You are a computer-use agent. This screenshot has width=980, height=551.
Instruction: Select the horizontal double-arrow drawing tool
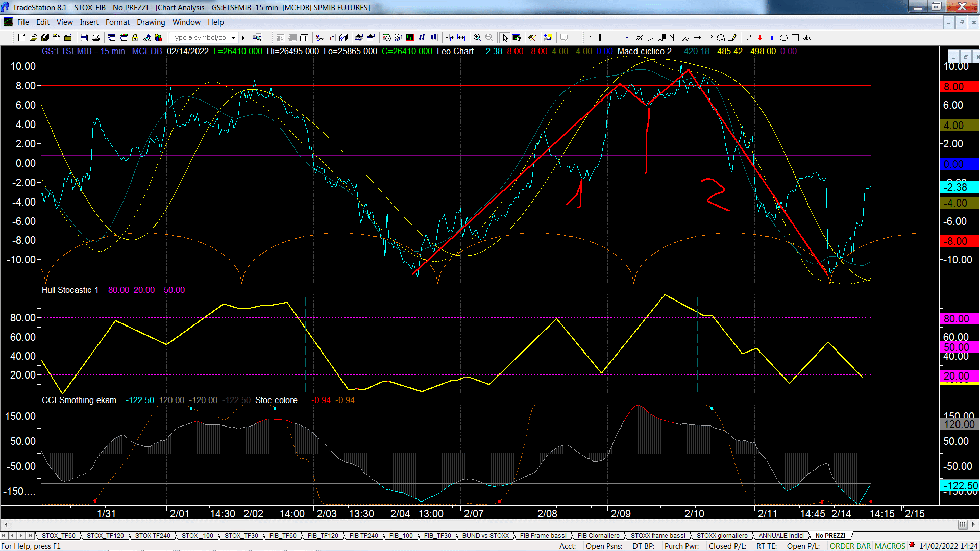[x=697, y=38]
